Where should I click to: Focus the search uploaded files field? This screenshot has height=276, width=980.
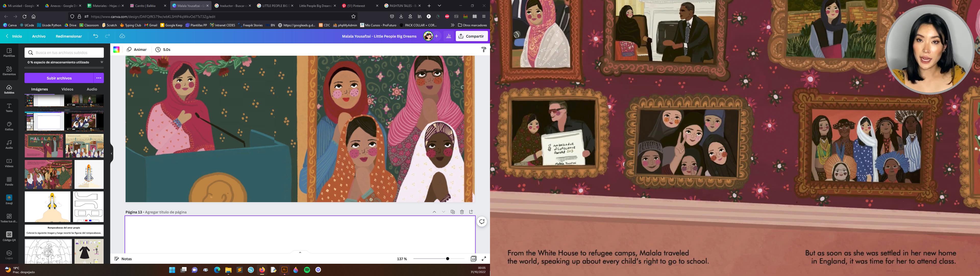pyautogui.click(x=64, y=53)
